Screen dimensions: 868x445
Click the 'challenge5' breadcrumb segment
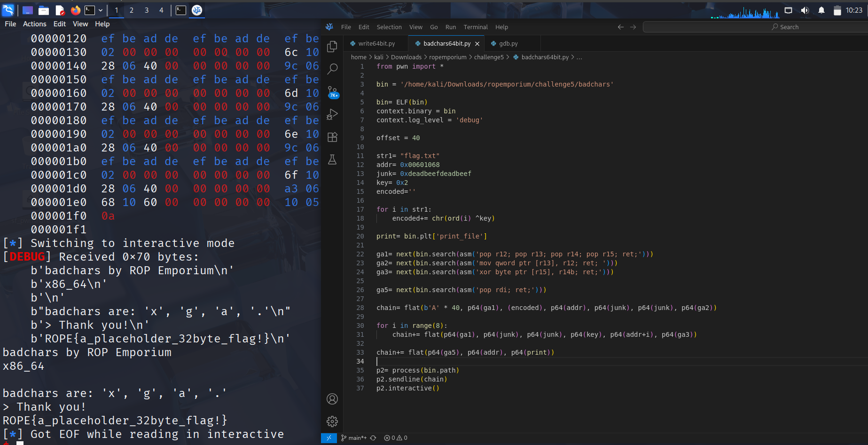[489, 57]
